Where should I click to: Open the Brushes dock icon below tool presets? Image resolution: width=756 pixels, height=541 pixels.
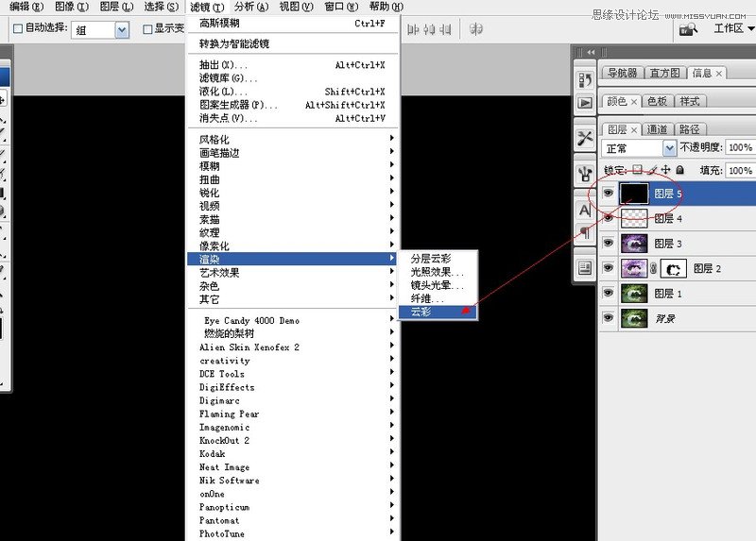(x=585, y=173)
